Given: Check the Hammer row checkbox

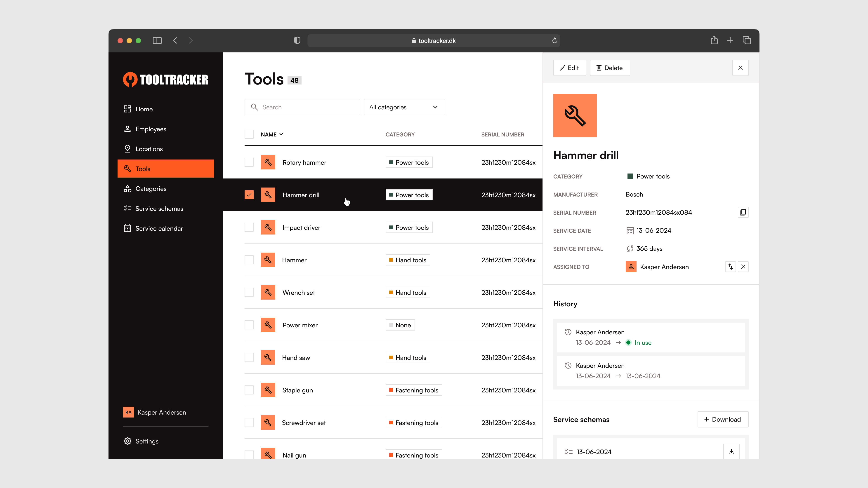Looking at the screenshot, I should click(249, 260).
